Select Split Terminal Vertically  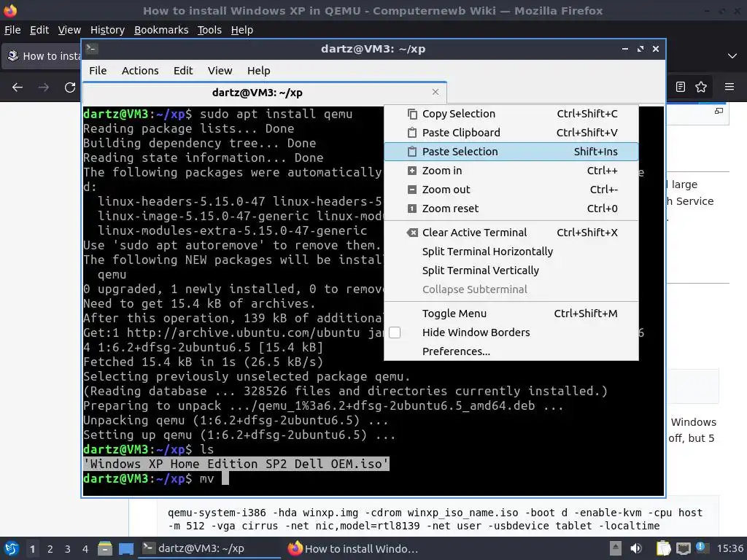[511, 271]
